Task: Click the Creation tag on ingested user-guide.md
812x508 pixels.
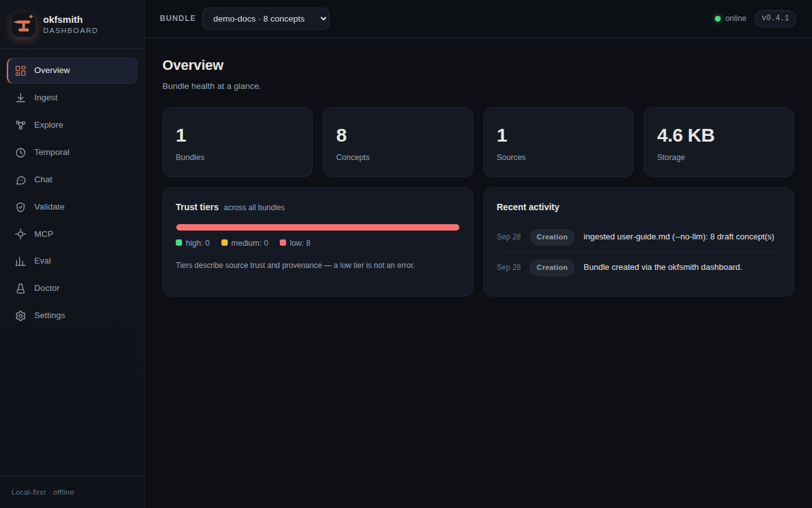Action: [552, 237]
